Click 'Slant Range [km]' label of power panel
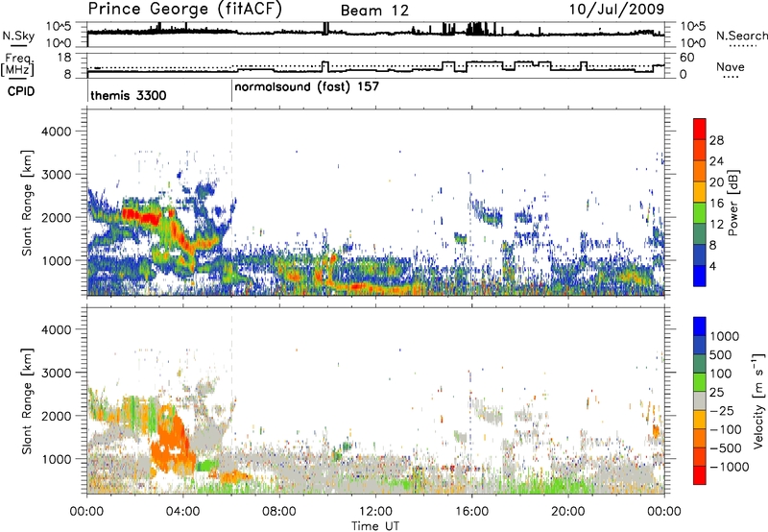This screenshot has height=532, width=768. [x=27, y=203]
